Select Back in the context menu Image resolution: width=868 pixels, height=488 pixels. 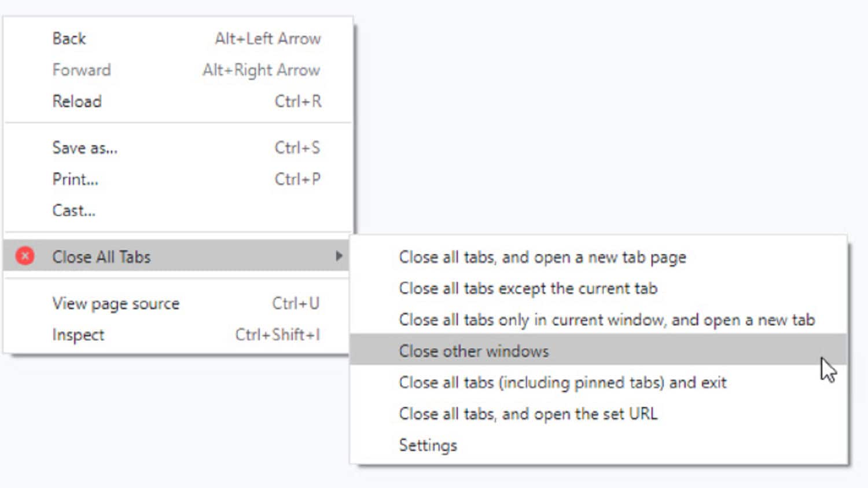coord(69,38)
